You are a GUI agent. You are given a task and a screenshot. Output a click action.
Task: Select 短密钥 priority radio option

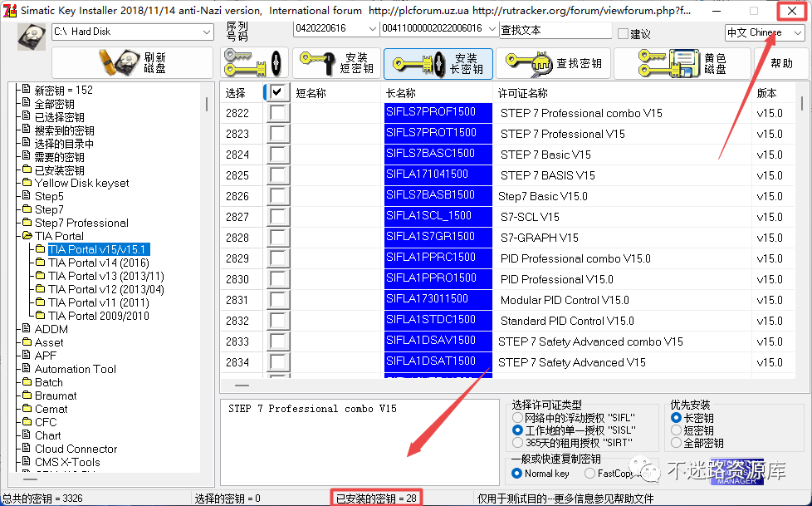(x=676, y=430)
